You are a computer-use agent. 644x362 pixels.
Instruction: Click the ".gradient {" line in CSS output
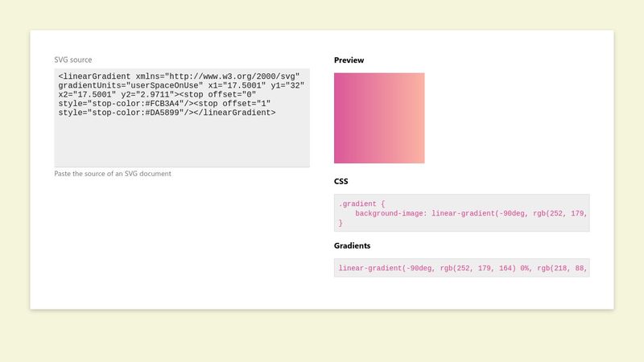[361, 204]
